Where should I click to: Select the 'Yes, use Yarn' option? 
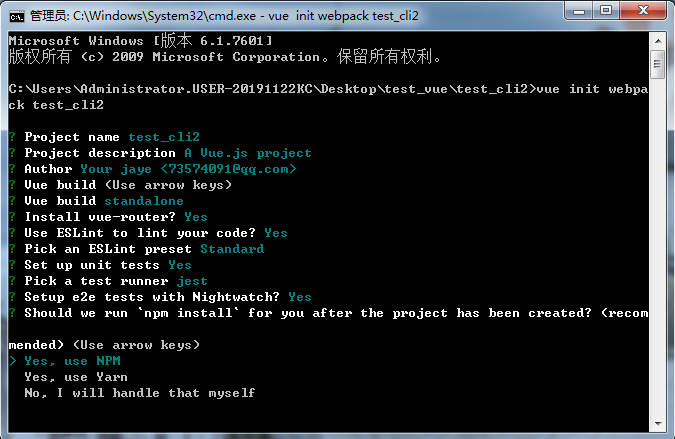(76, 377)
